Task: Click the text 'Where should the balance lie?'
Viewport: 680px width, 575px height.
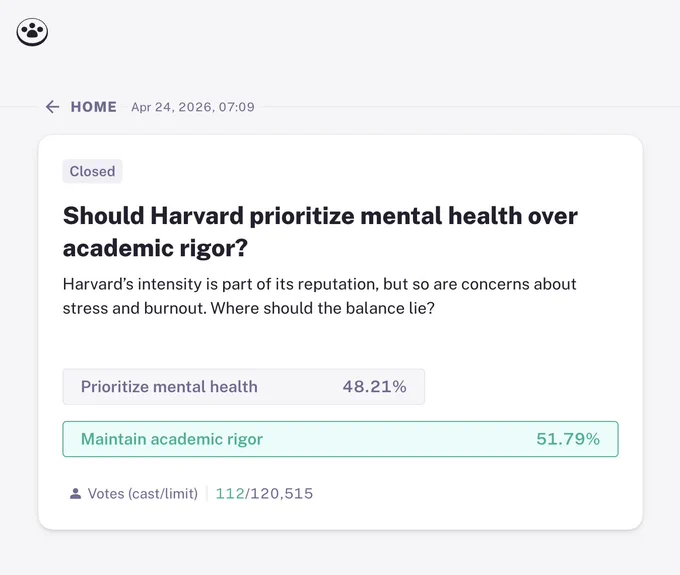Action: coord(323,308)
